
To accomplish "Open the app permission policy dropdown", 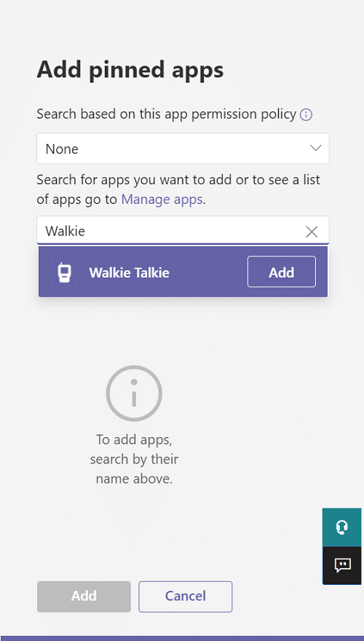I will [x=183, y=149].
